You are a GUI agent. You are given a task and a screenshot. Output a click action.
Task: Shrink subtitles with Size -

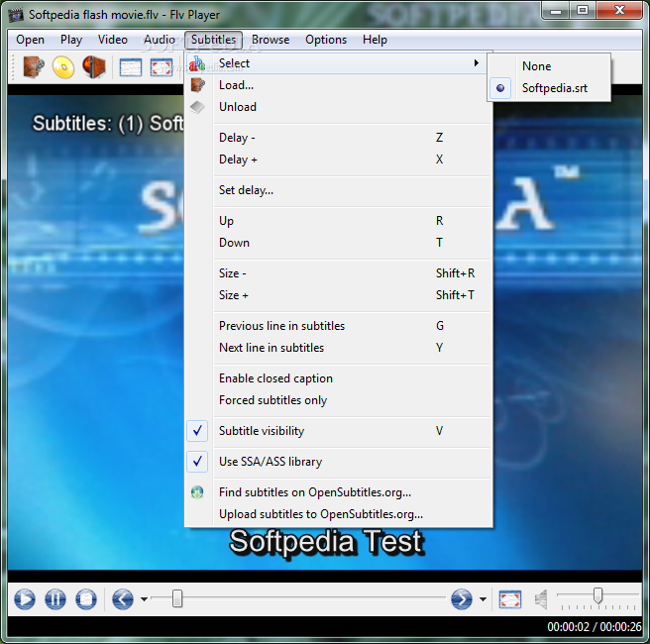(x=338, y=273)
